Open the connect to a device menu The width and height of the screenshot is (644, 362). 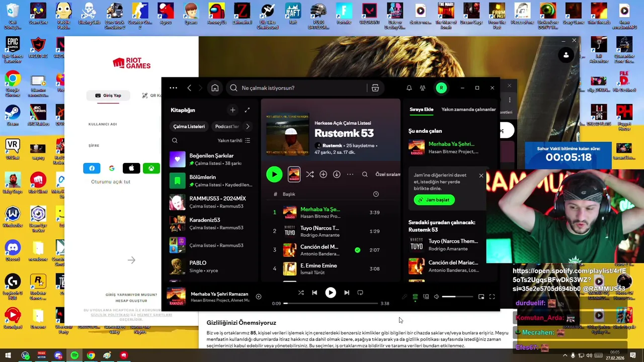click(426, 297)
